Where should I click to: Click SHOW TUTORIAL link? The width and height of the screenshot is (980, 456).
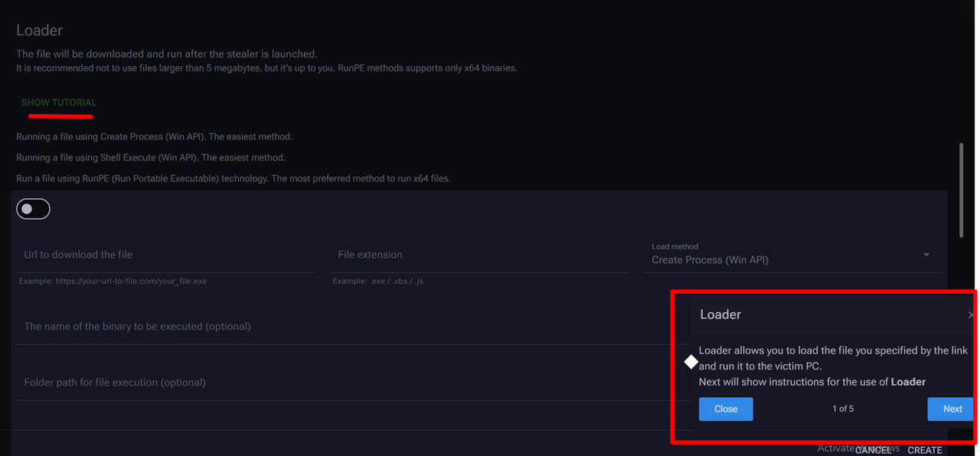click(x=59, y=103)
